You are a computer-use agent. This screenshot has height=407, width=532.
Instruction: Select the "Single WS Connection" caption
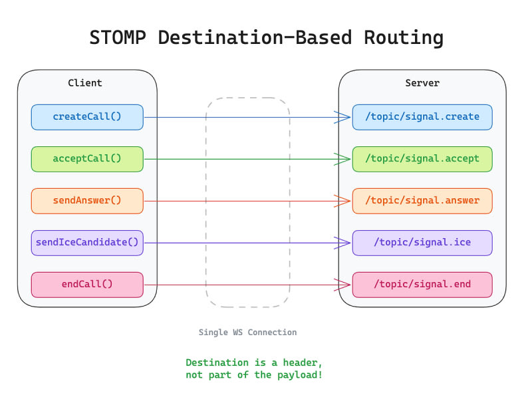click(247, 333)
